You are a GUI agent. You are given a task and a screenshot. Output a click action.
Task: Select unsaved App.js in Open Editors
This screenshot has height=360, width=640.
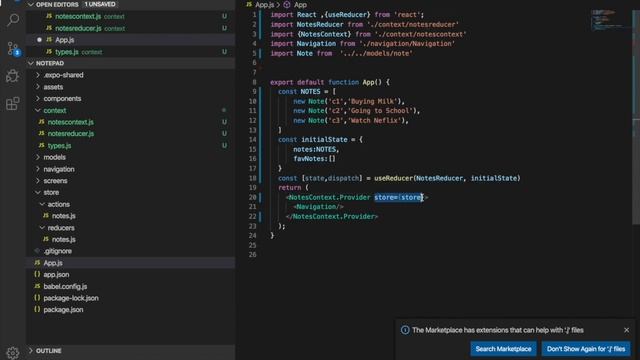(x=131, y=40)
